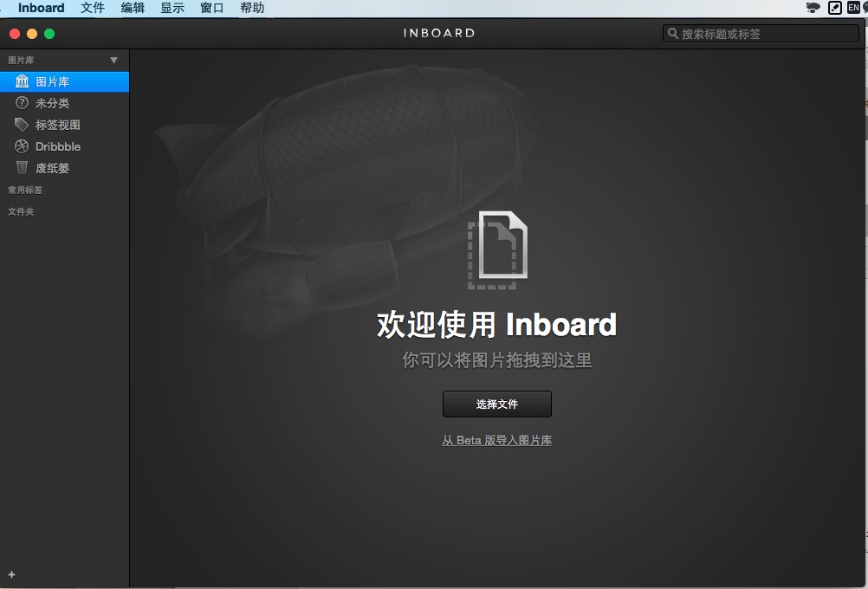
Task: Click the 图片库 section header text
Action: 21,60
